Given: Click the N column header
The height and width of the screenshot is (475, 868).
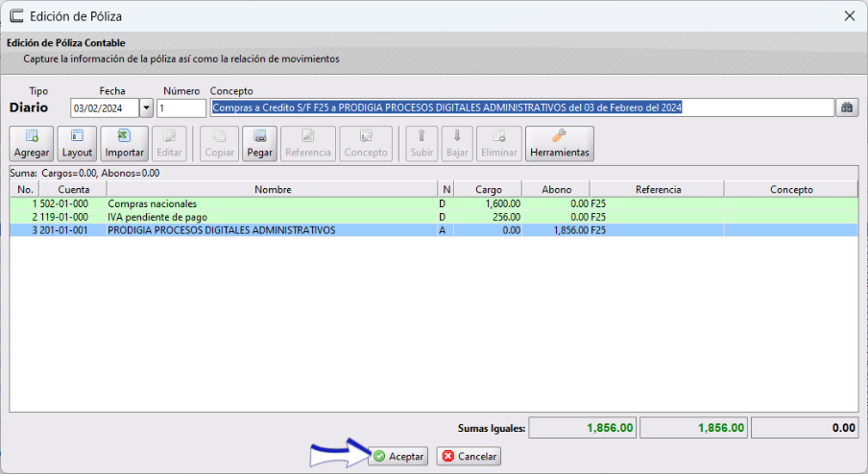Looking at the screenshot, I should [x=446, y=190].
